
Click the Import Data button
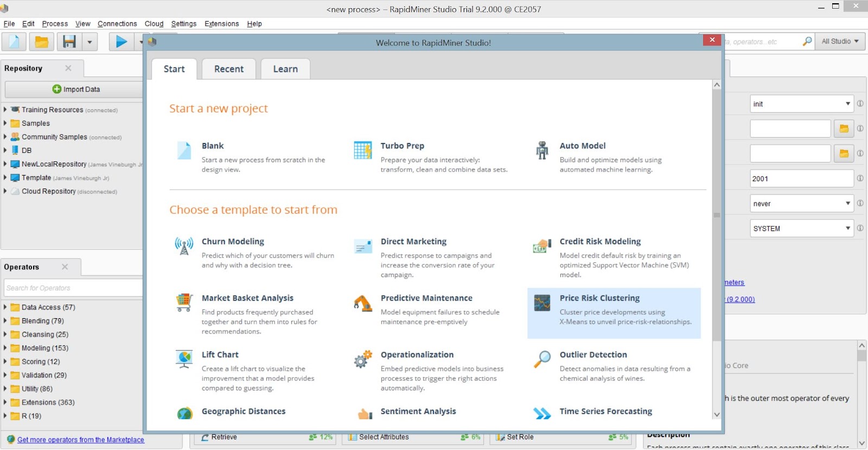(x=75, y=89)
